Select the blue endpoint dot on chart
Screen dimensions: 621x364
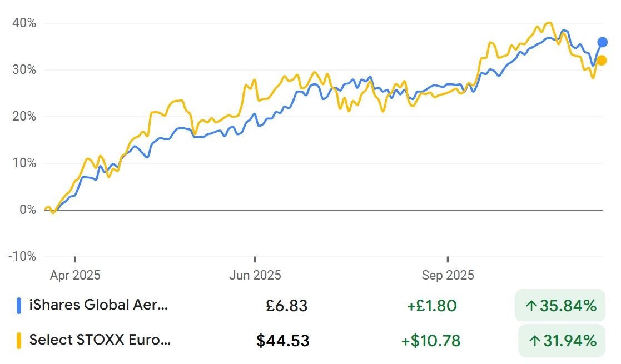(602, 42)
